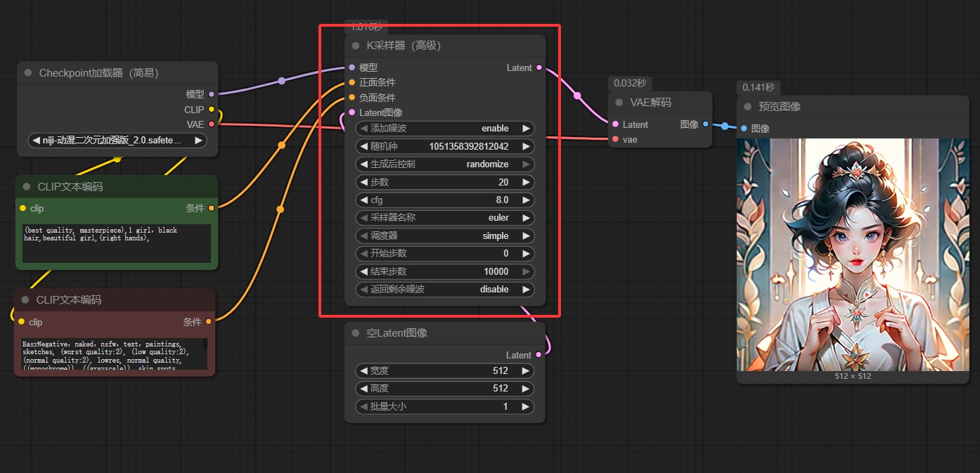Click the 负面条件 input port on K采样器
980x473 pixels.
(352, 98)
